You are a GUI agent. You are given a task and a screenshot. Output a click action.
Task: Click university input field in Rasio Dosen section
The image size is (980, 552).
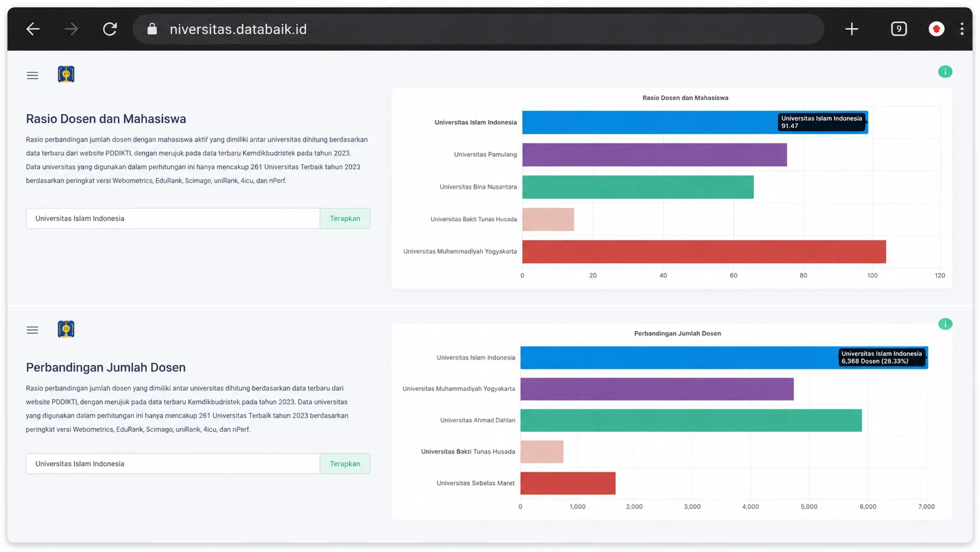173,218
